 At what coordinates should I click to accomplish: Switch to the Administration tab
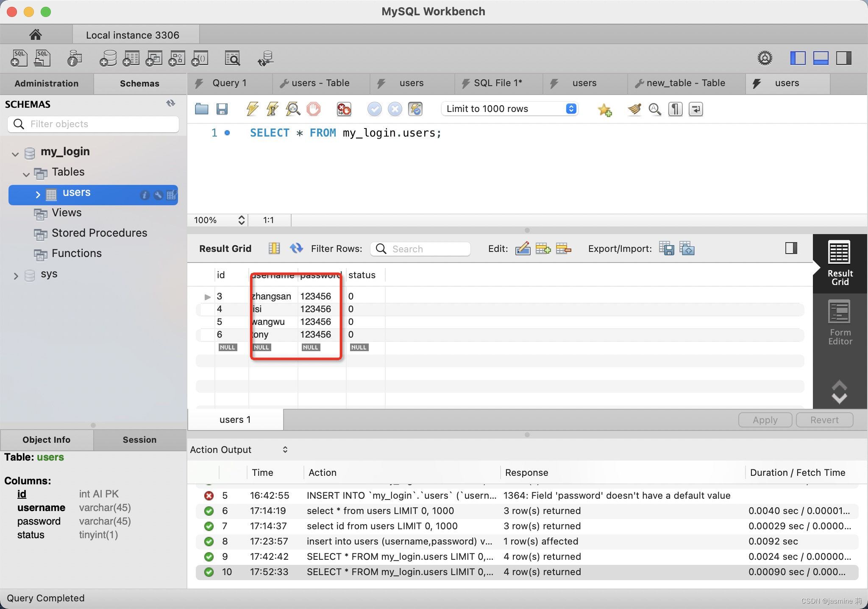(x=47, y=84)
